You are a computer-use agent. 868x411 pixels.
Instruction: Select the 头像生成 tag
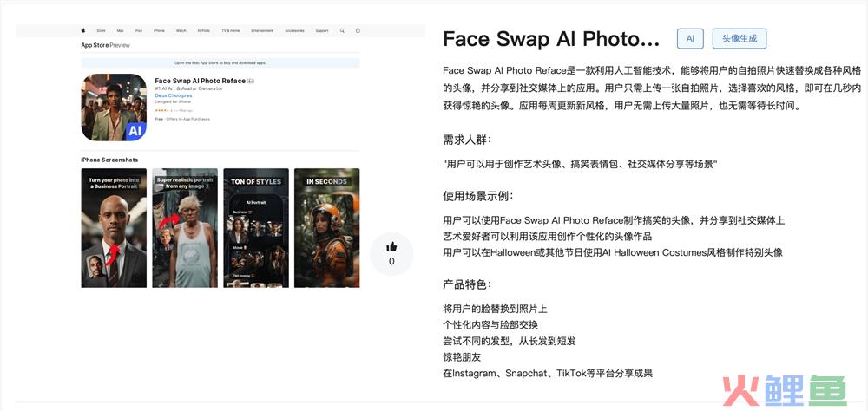[x=740, y=38]
